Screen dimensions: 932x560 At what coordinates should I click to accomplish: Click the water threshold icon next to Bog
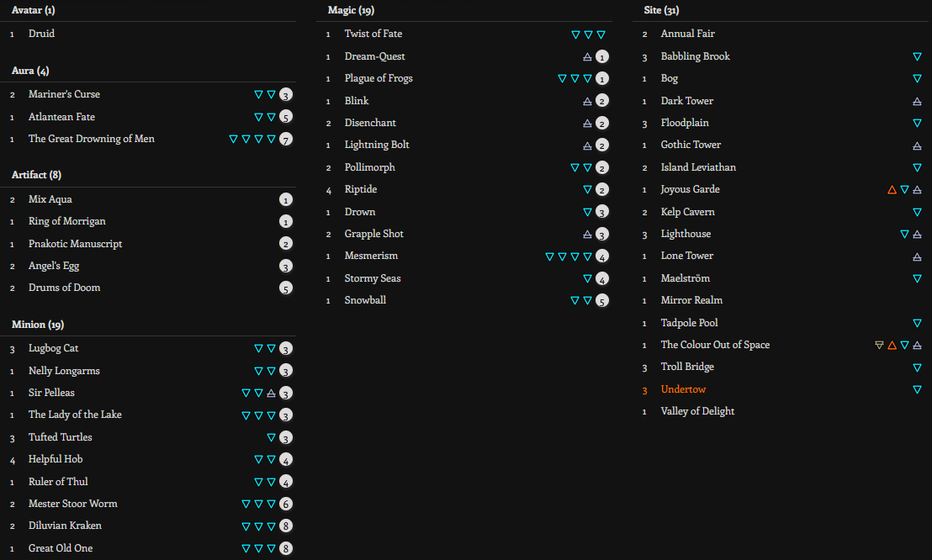917,79
